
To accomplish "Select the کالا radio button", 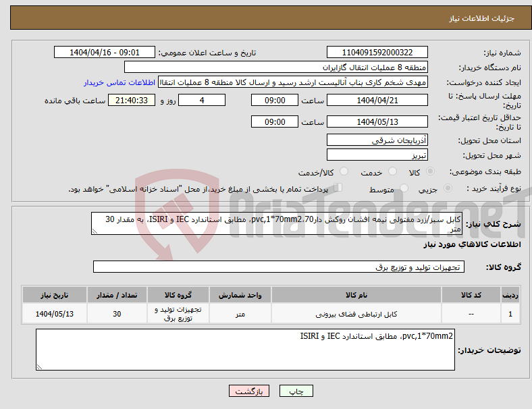I will [x=430, y=171].
